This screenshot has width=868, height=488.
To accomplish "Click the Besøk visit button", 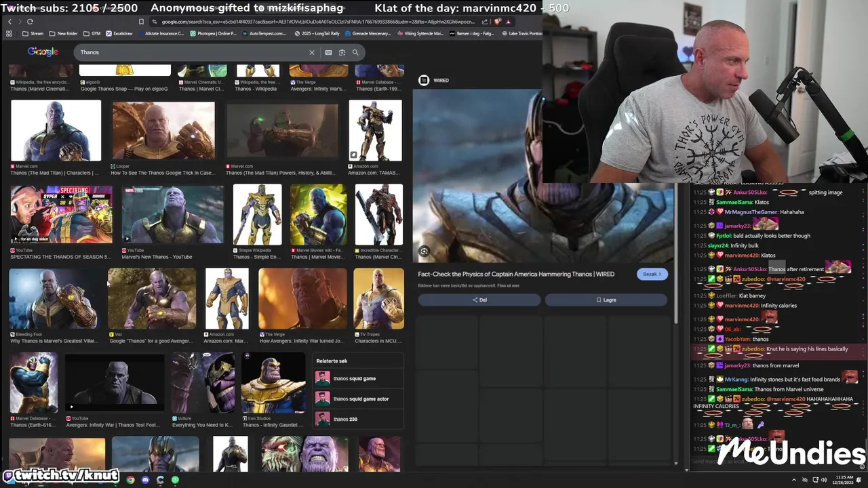I will coord(652,274).
